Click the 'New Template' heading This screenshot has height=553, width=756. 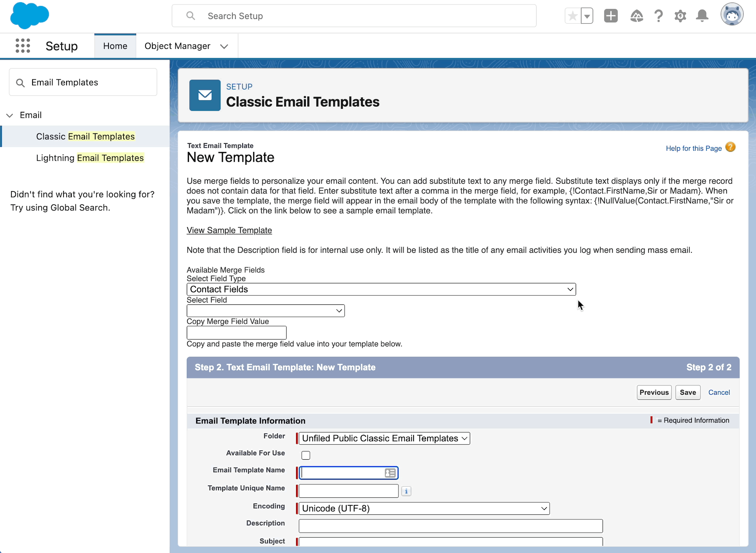pos(231,158)
